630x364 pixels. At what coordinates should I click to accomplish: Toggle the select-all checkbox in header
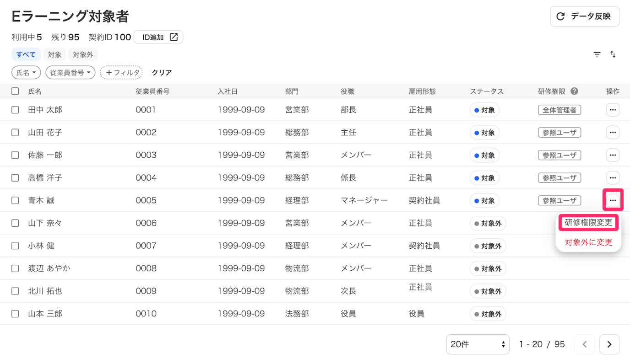(x=16, y=91)
